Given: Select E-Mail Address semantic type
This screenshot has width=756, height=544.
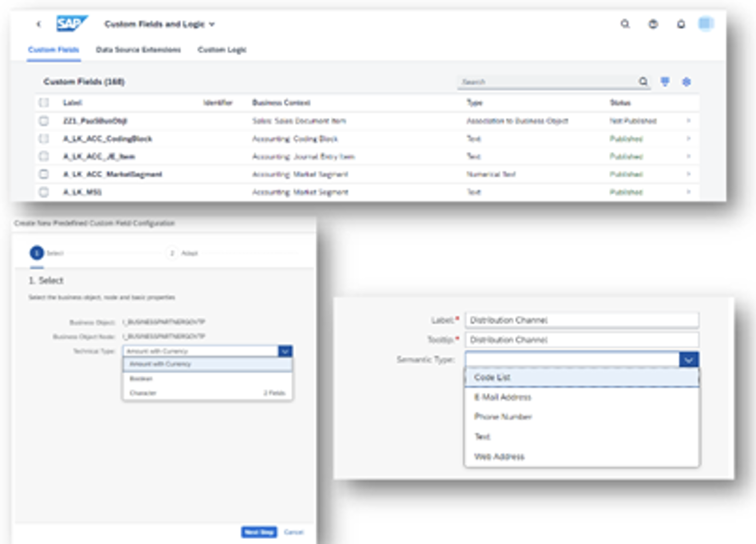Looking at the screenshot, I should pos(582,397).
